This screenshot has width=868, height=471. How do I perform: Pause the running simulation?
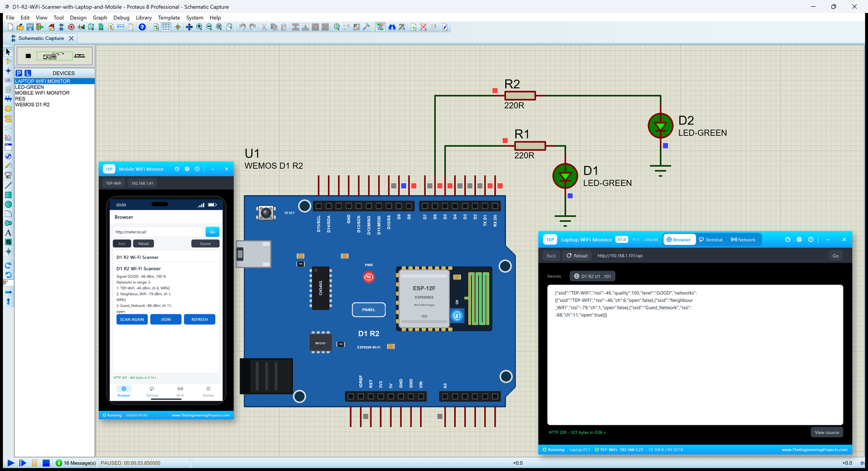tap(34, 463)
